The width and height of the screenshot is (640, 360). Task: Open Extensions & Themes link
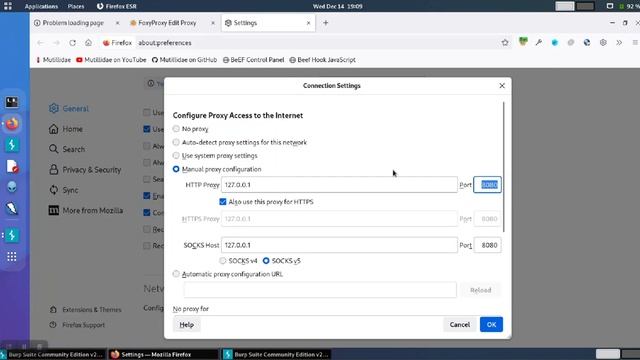86,310
